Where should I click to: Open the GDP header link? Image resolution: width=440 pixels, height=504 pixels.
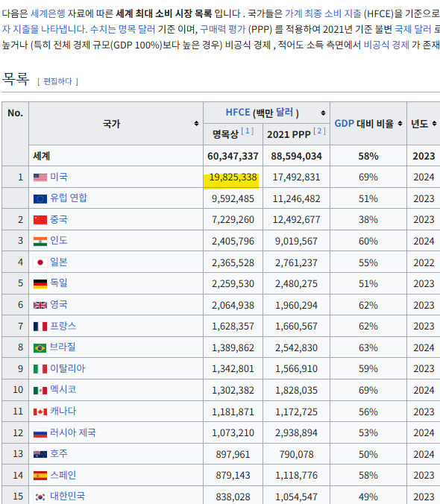[344, 124]
